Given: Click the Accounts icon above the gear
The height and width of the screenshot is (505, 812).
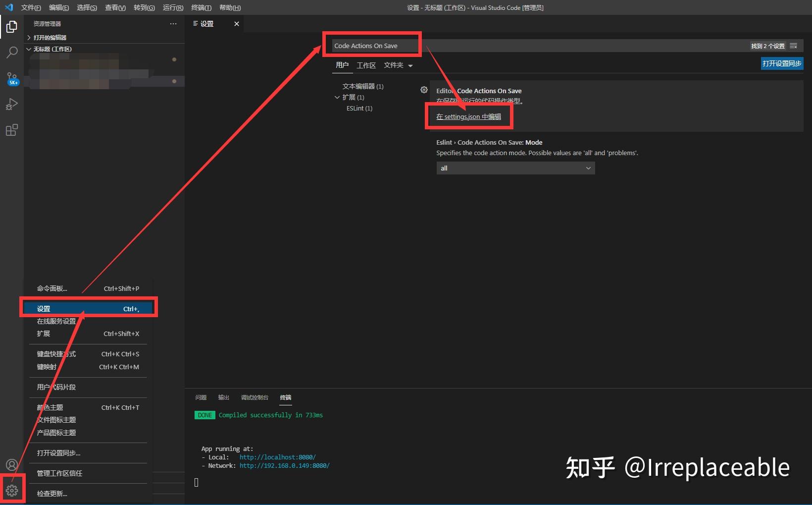Looking at the screenshot, I should pyautogui.click(x=11, y=464).
